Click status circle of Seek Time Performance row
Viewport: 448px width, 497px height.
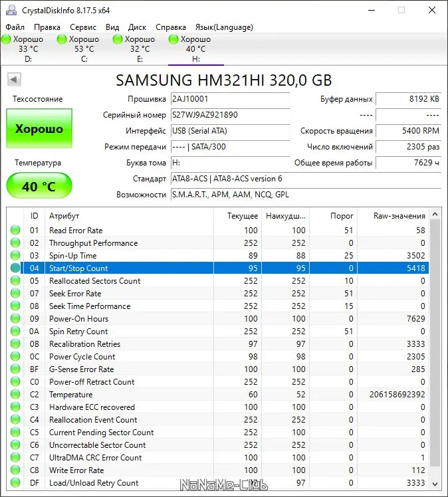coord(15,306)
